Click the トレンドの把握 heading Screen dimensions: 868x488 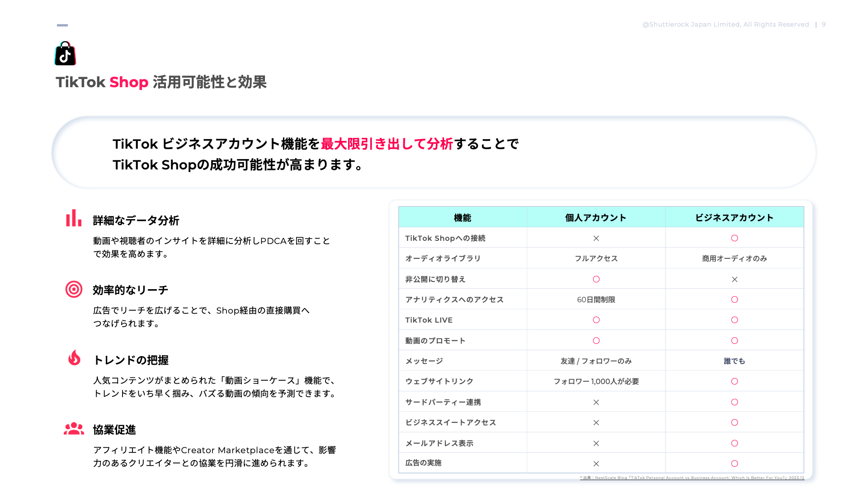coord(131,360)
